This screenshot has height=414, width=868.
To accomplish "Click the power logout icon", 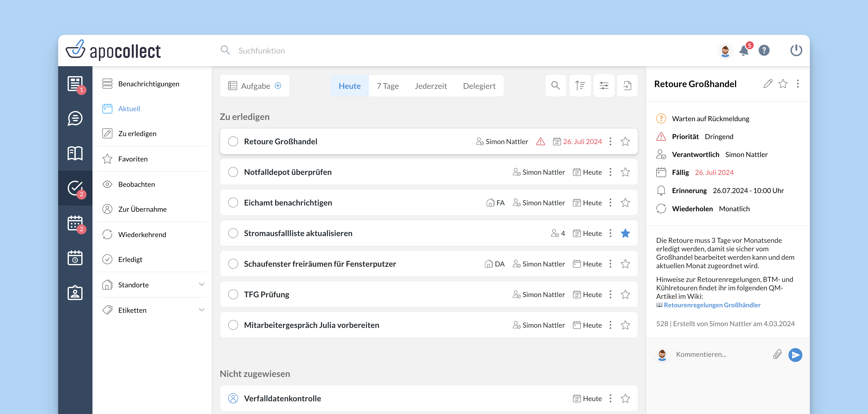I will point(796,51).
